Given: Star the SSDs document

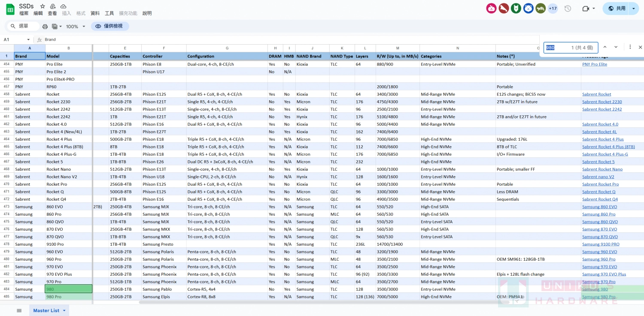Looking at the screenshot, I should coord(43,6).
